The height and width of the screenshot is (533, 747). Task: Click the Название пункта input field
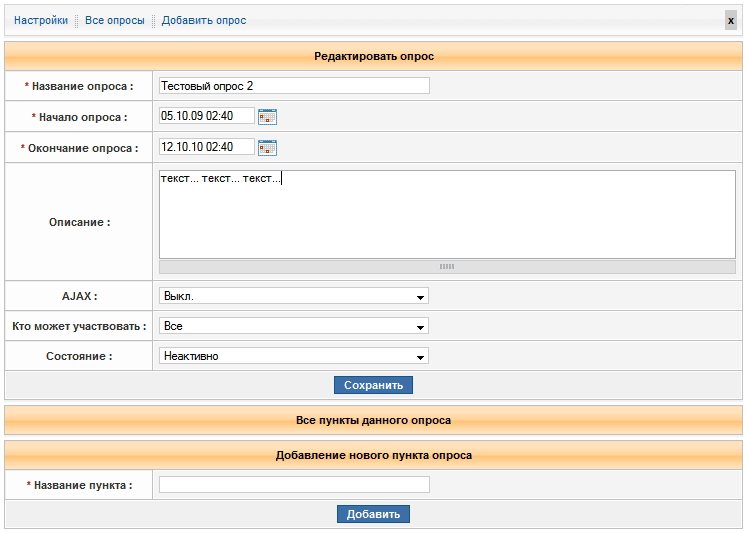tap(294, 485)
